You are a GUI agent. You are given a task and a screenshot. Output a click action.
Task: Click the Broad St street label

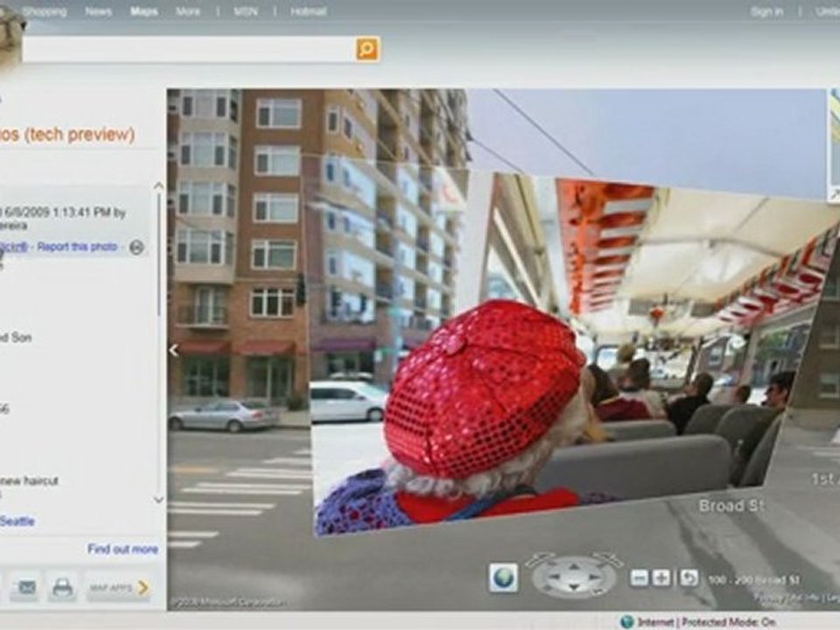click(731, 506)
